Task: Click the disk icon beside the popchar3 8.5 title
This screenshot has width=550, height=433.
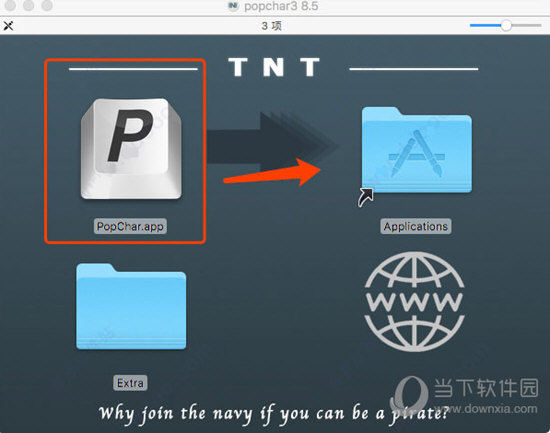Action: [233, 6]
